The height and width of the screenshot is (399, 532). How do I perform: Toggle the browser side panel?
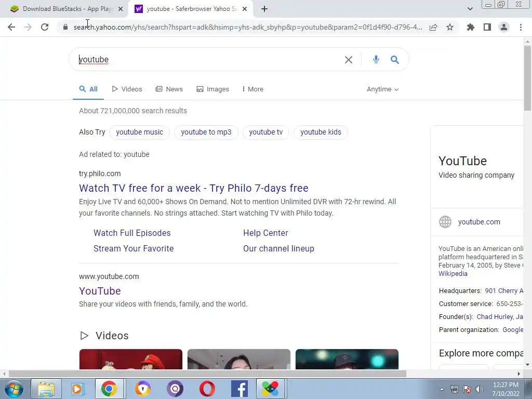coord(487,27)
